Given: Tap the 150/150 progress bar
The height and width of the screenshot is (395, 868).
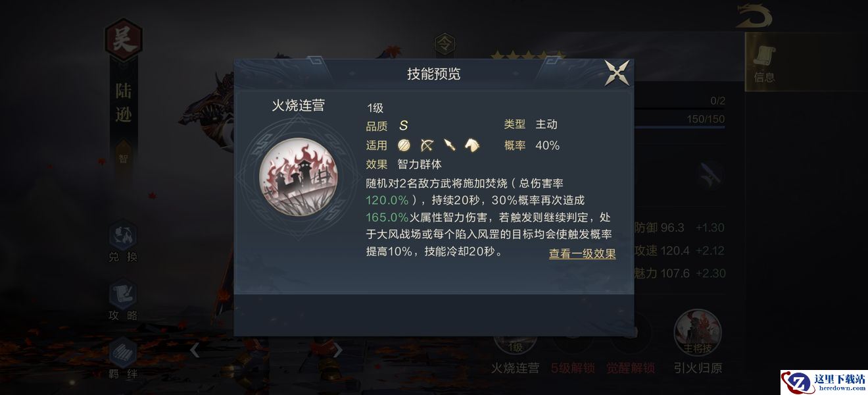Looking at the screenshot, I should (681, 120).
